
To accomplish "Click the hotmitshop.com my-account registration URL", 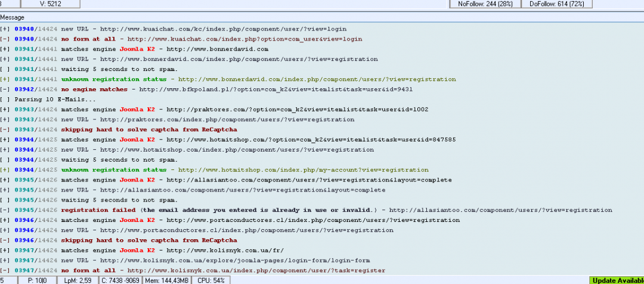I will click(303, 170).
